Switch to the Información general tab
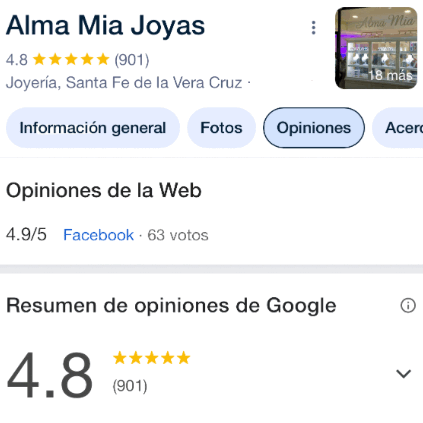This screenshot has width=423, height=423. tap(93, 128)
